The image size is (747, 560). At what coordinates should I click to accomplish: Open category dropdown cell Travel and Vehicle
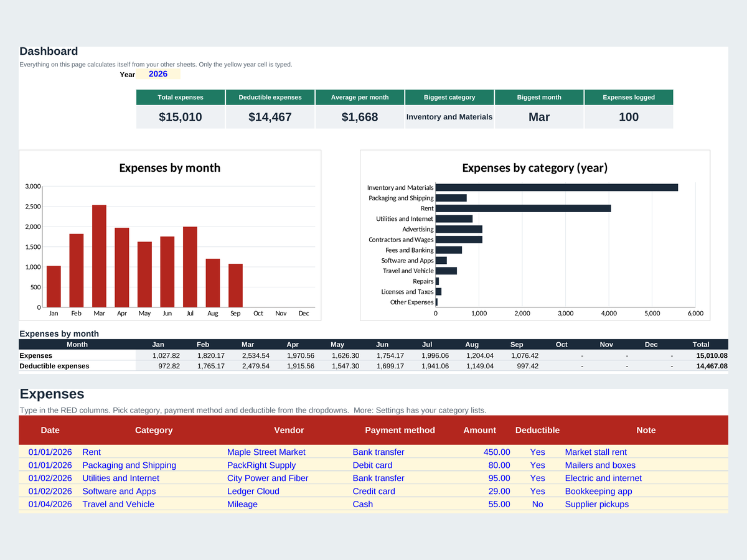tap(154, 504)
